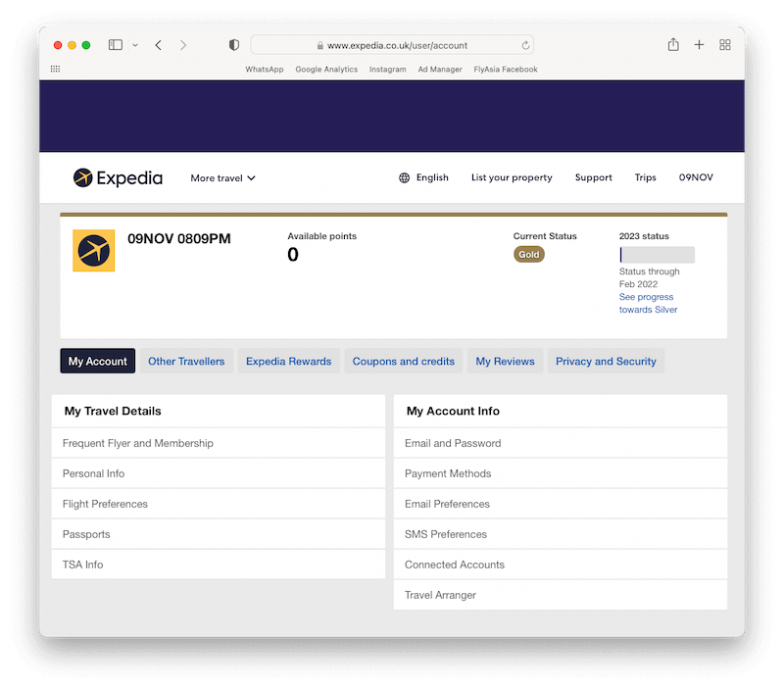
Task: Open the privacy shield report icon
Action: point(234,45)
